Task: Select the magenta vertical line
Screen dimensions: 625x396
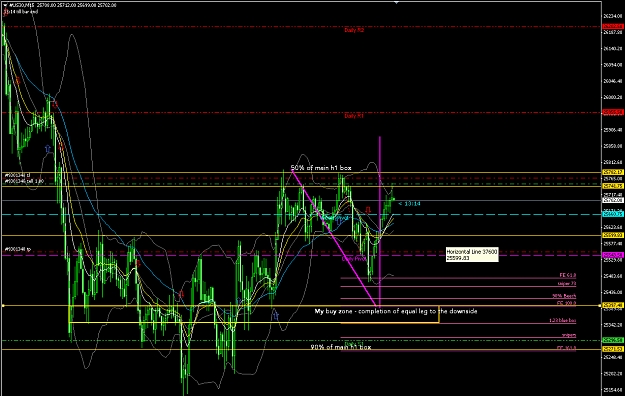Action: click(x=379, y=222)
